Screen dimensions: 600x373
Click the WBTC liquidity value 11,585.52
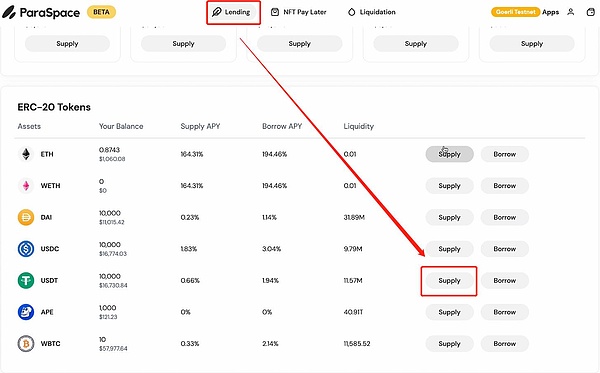tap(357, 344)
